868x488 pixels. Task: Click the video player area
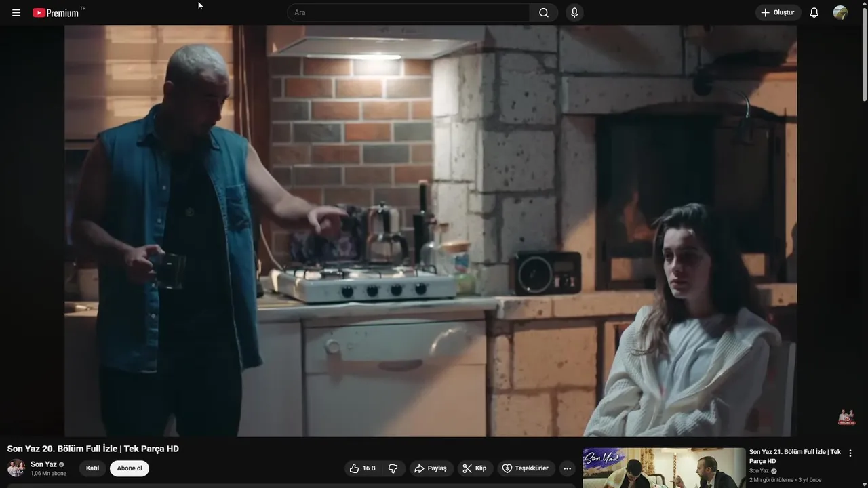pos(431,231)
